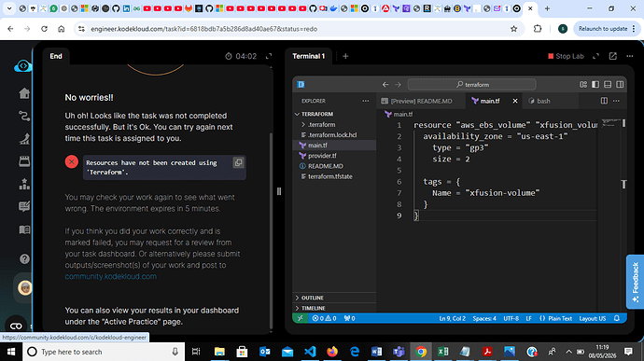Screen dimensions: 644x361
Task: Change indentation Spaces: 4
Action: click(484, 318)
